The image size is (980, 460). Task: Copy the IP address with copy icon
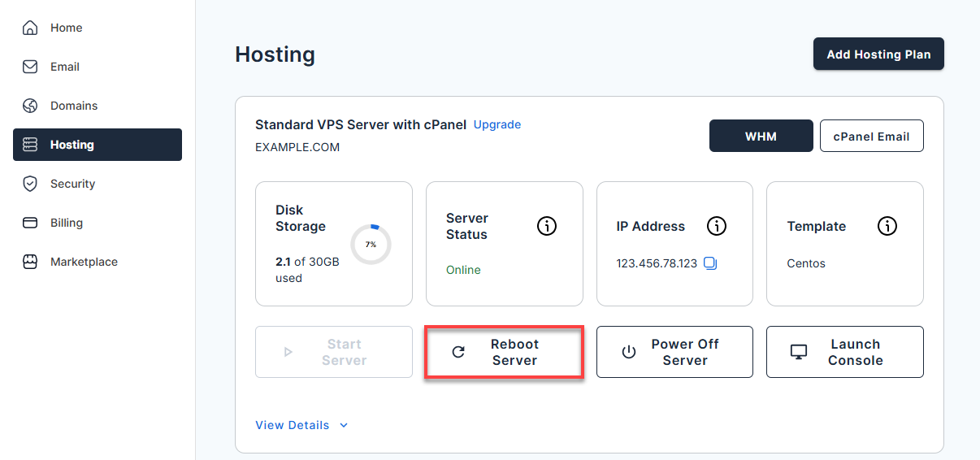coord(710,263)
